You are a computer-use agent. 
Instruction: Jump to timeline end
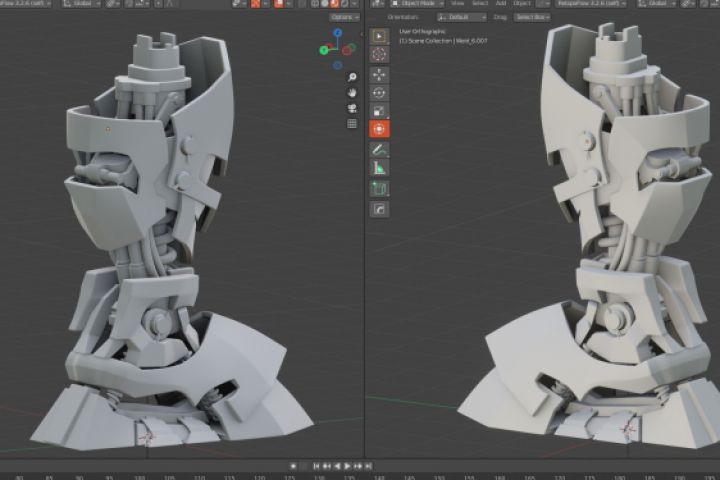click(368, 466)
